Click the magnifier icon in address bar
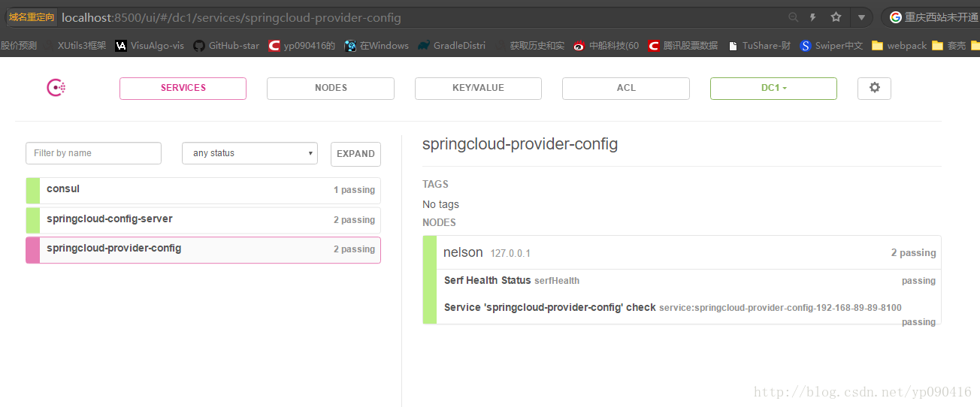Viewport: 980px width, 407px height. [x=793, y=17]
